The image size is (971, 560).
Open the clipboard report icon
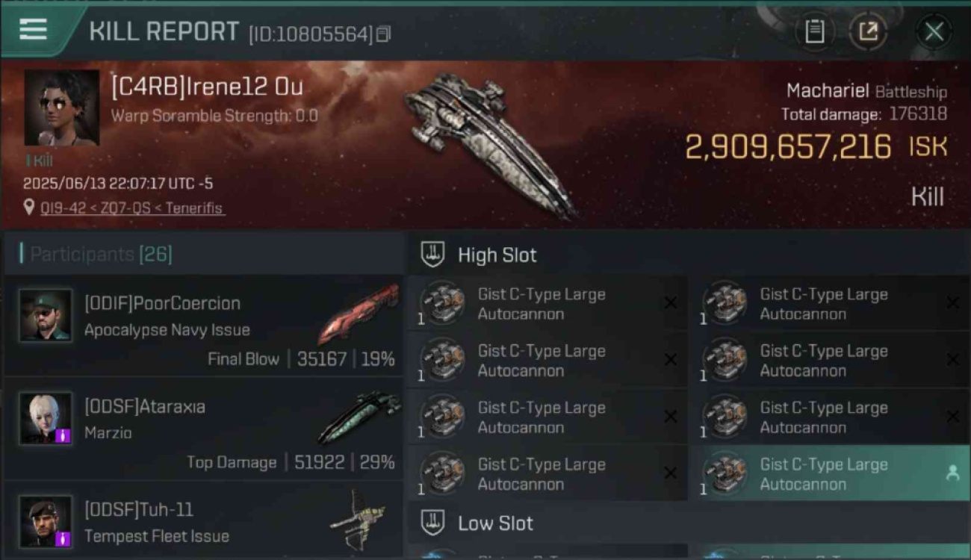click(x=814, y=31)
